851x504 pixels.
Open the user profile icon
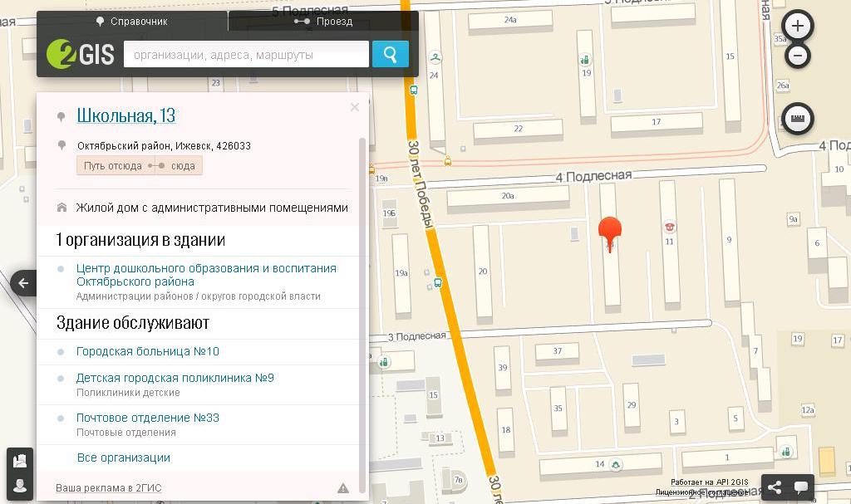(x=20, y=486)
